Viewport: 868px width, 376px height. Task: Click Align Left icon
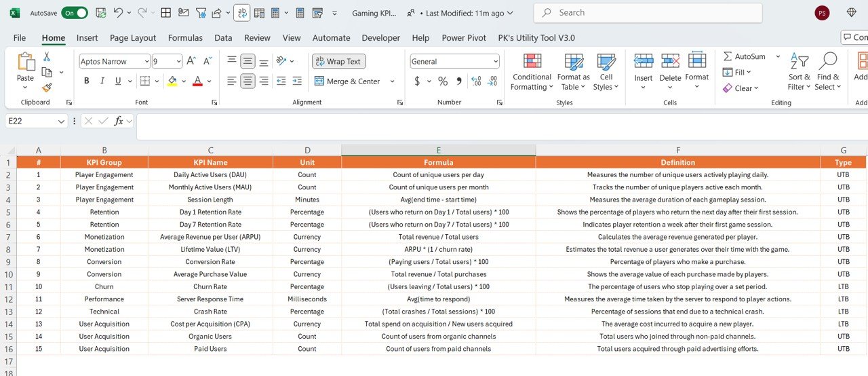click(x=232, y=81)
